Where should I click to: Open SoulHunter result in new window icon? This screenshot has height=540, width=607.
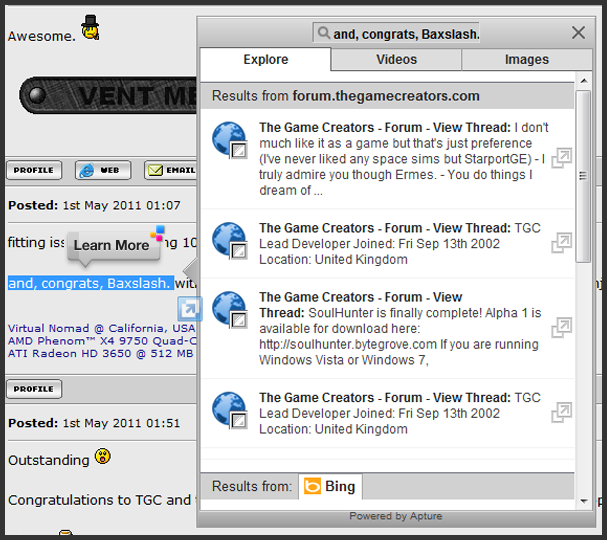click(561, 327)
